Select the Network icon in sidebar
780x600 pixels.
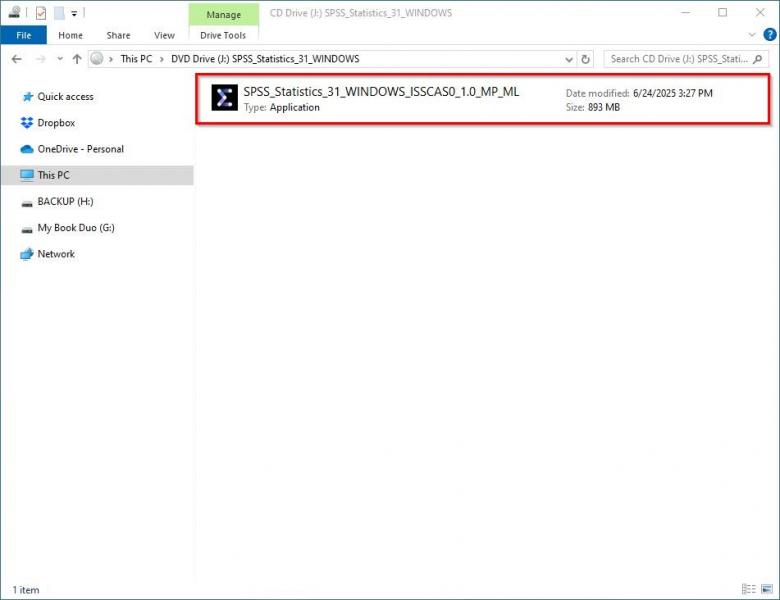27,254
